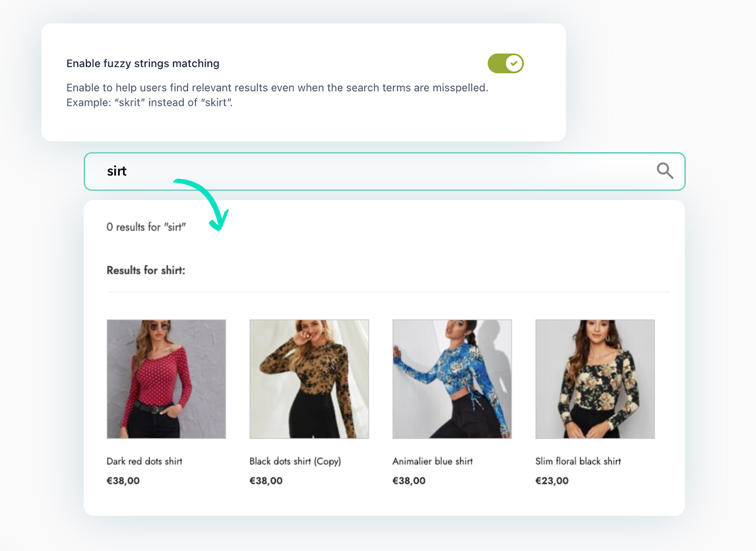Open the Animalier blue shirt product page
This screenshot has width=756, height=551.
coord(432,461)
